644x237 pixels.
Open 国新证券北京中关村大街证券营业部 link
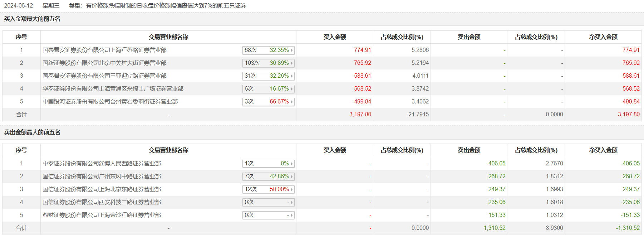tap(104, 63)
